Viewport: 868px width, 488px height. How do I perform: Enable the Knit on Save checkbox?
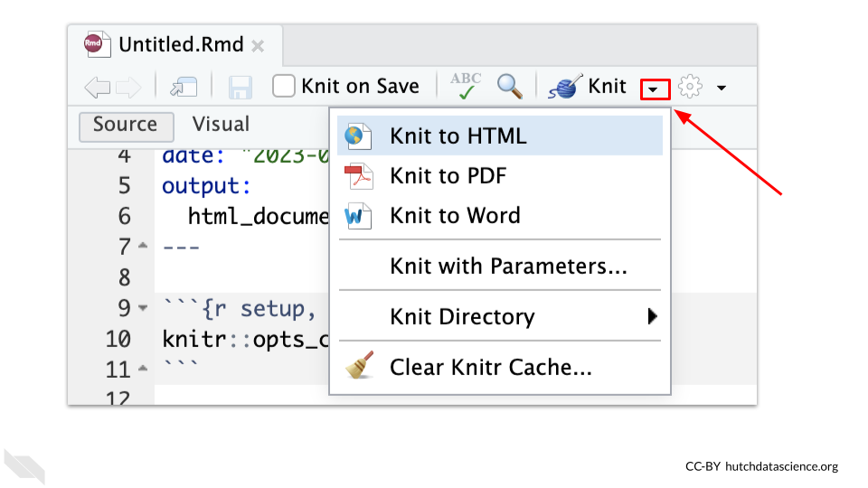(283, 87)
